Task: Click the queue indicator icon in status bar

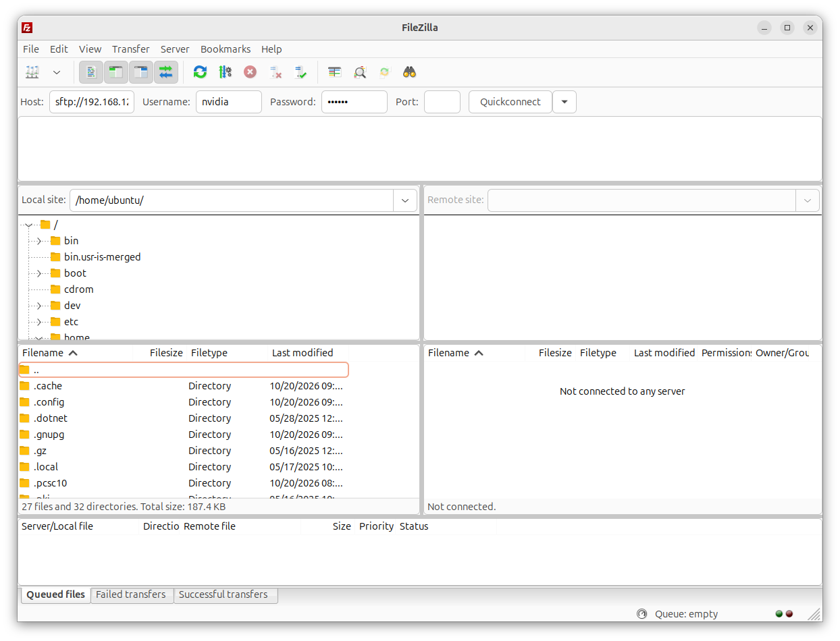Action: 641,614
